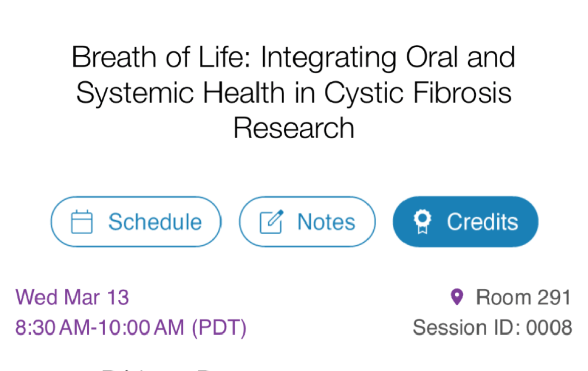The height and width of the screenshot is (371, 588).
Task: Tap the pencil edit icon in Notes
Action: [272, 221]
